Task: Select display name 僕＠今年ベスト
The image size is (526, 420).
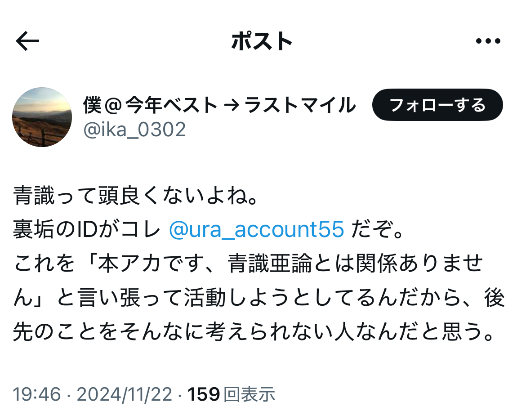Action: 151,105
